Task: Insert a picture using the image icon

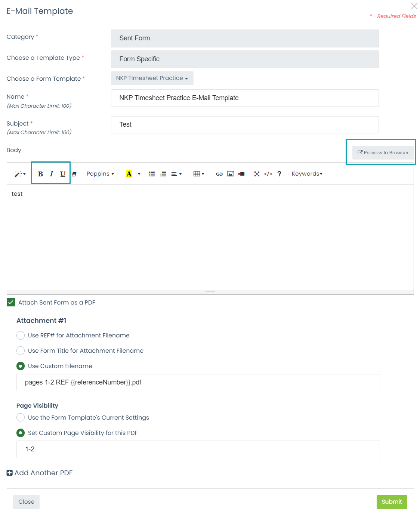Action: 231,174
